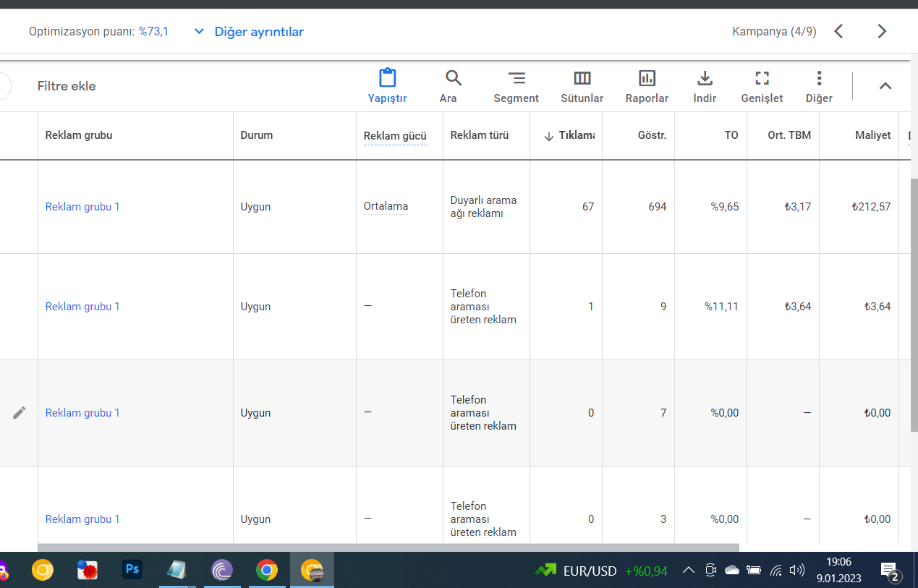Click the Genişlet fullscreen icon
The height and width of the screenshot is (588, 918).
(762, 78)
